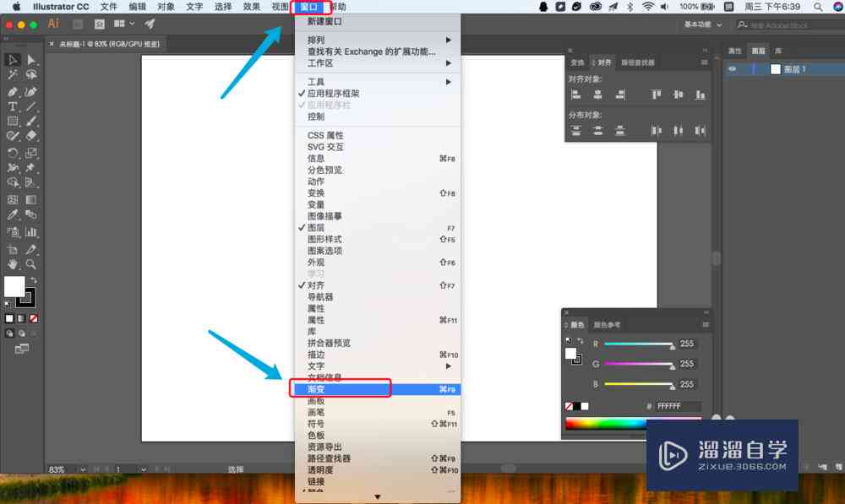Set toolbox fill mode to Gradient

(x=22, y=319)
